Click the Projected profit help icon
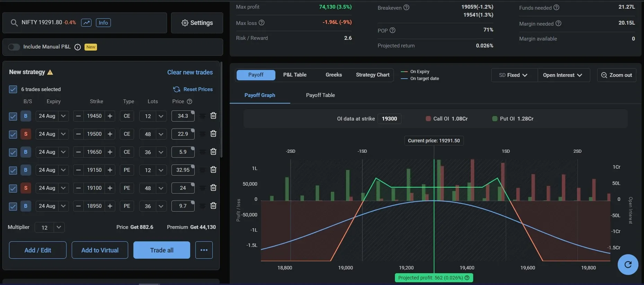This screenshot has height=285, width=644. (x=467, y=278)
